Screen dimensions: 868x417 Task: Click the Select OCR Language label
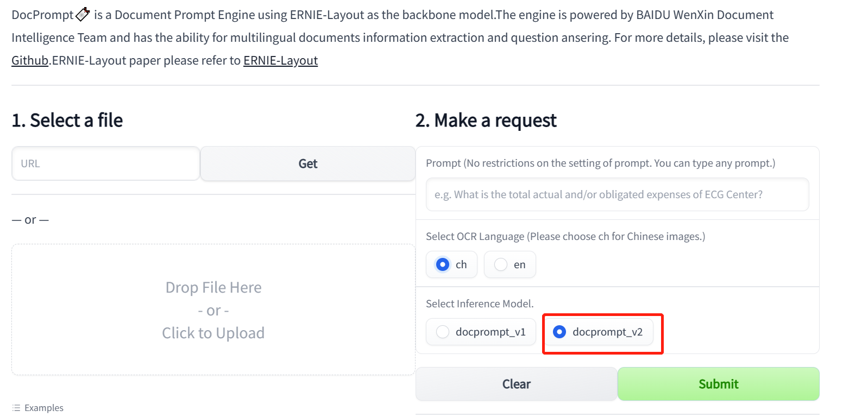[x=565, y=236]
